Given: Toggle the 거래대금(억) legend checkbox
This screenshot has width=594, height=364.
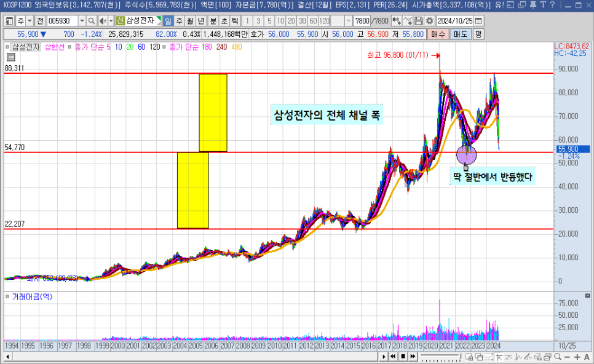Looking at the screenshot, I should (7, 296).
